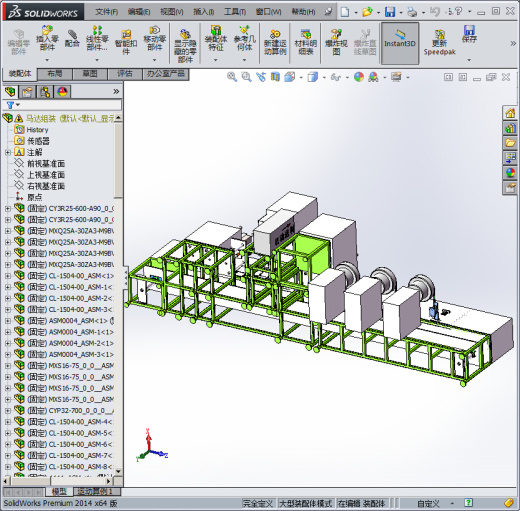Screen dimensions: 520x511
Task: Toggle Large Assembly Mode in status bar
Action: click(305, 503)
